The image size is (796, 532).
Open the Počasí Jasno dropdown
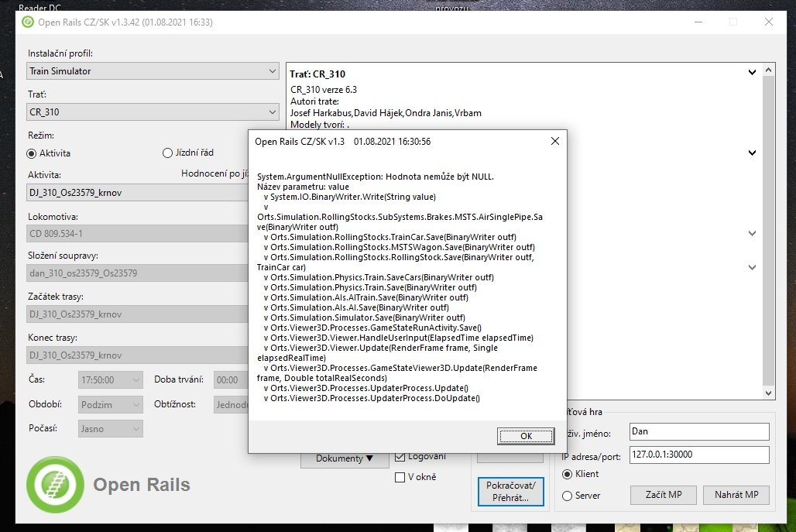pyautogui.click(x=111, y=429)
